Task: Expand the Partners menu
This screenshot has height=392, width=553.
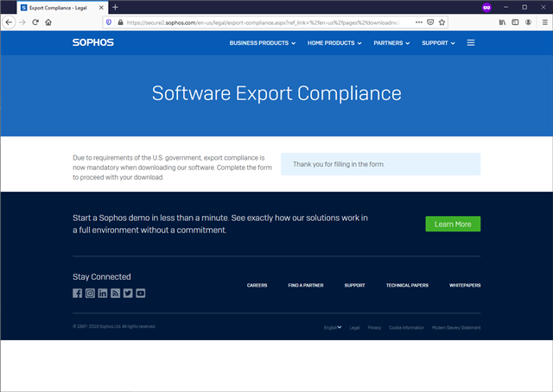Action: point(391,43)
